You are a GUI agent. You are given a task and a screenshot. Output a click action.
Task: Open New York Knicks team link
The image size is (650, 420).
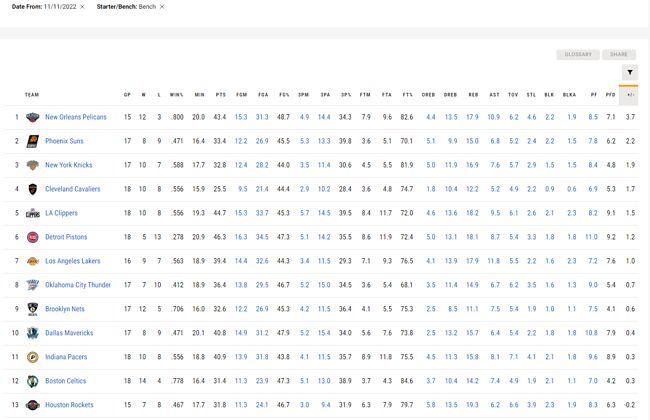(x=69, y=165)
